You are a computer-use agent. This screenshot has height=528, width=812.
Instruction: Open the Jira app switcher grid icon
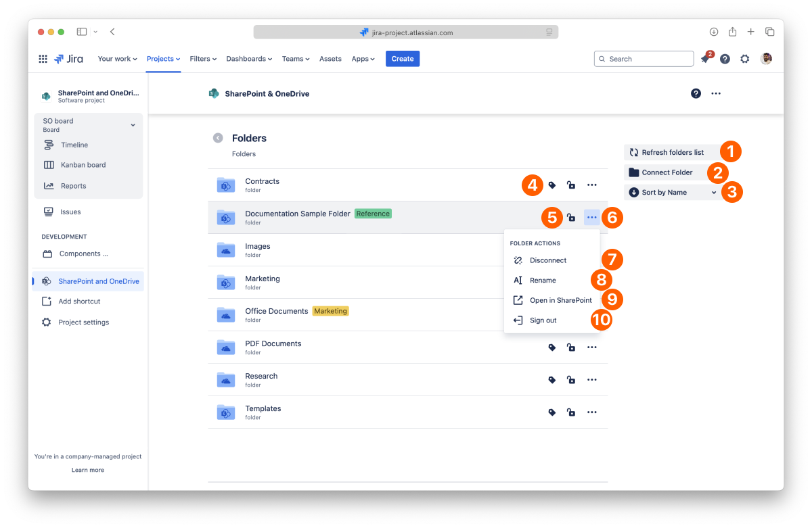pyautogui.click(x=43, y=59)
